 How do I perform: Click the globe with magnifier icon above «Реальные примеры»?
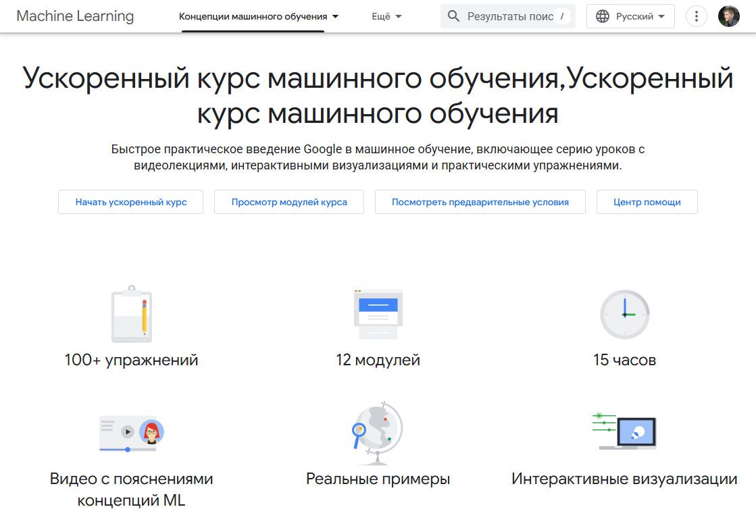click(x=377, y=431)
